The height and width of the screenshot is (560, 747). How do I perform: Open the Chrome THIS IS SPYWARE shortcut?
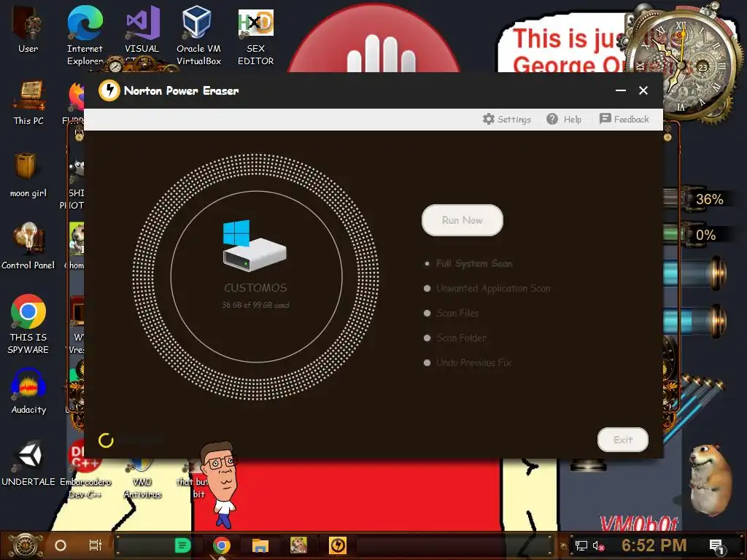(28, 324)
